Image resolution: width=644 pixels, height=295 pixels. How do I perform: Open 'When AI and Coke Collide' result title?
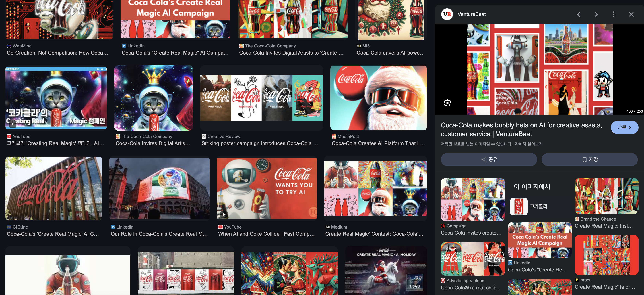tap(266, 234)
